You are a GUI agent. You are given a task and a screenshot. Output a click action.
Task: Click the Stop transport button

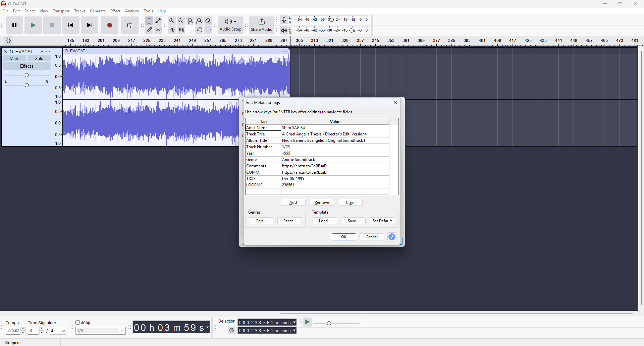tap(52, 25)
